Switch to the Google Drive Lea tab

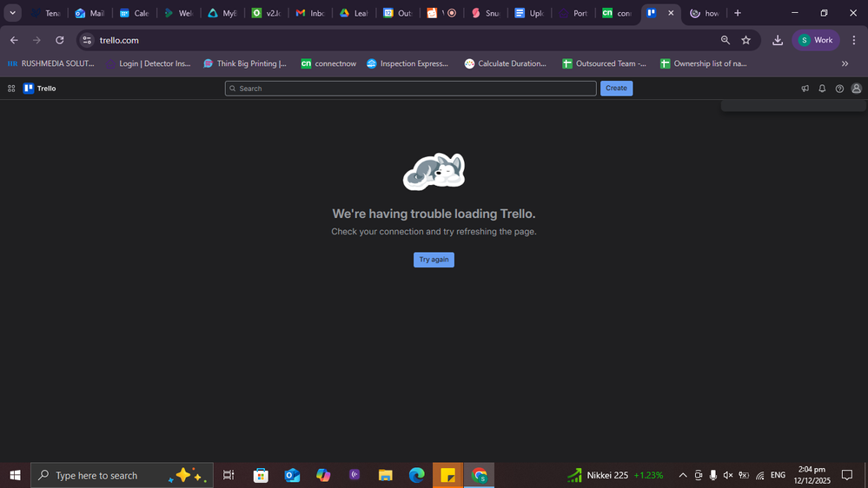pos(354,13)
